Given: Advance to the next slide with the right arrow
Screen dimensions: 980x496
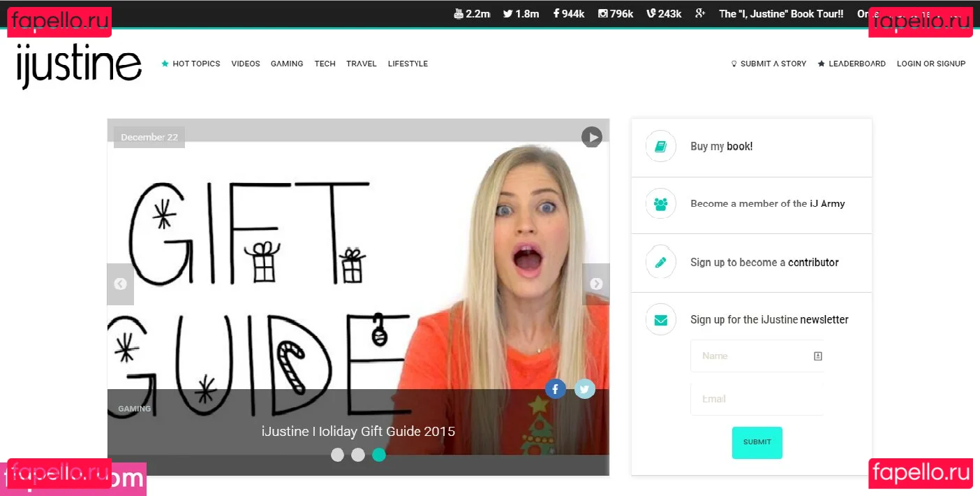Looking at the screenshot, I should point(596,284).
